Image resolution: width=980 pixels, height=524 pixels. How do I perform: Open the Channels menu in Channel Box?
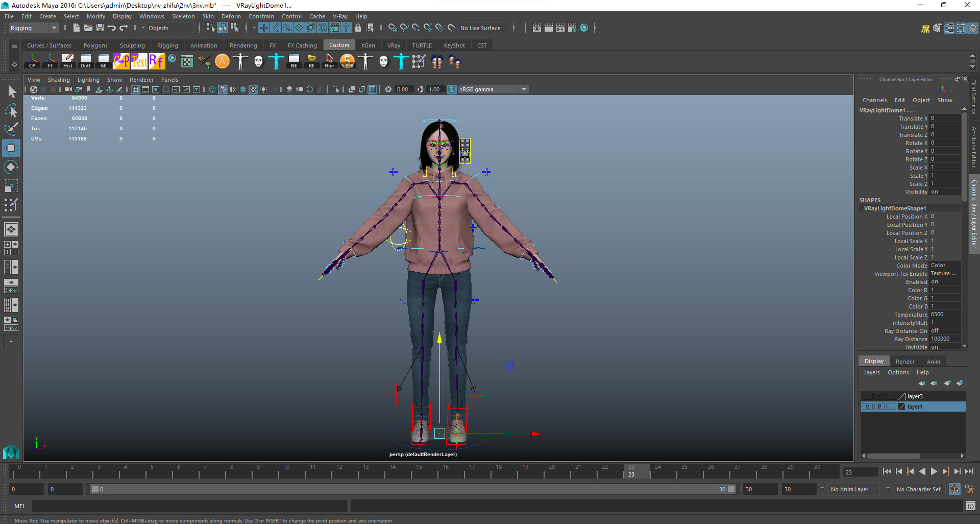(x=875, y=100)
